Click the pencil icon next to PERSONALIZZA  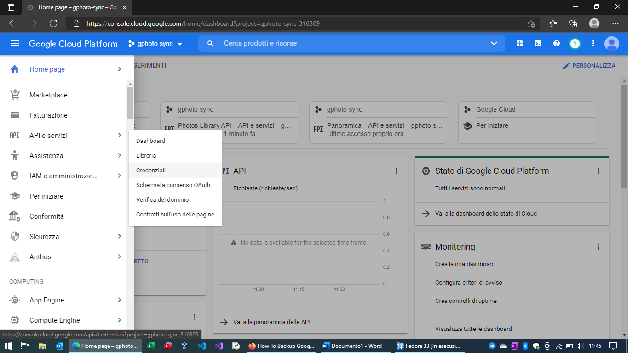click(x=566, y=66)
